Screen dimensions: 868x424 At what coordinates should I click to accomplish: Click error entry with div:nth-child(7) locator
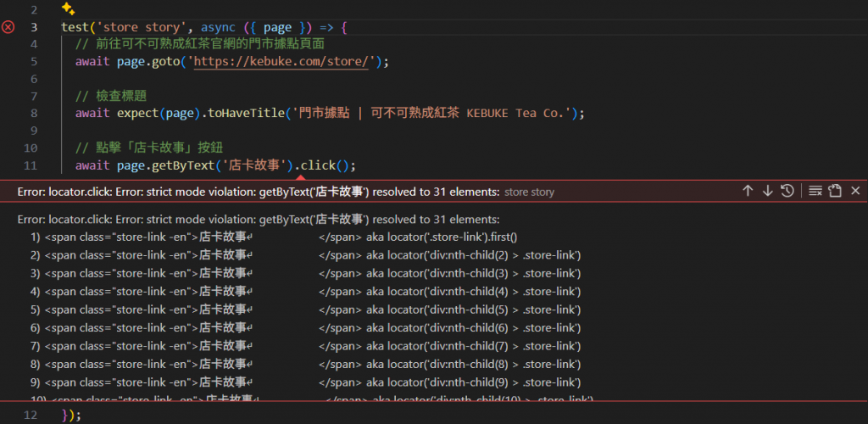coord(305,346)
